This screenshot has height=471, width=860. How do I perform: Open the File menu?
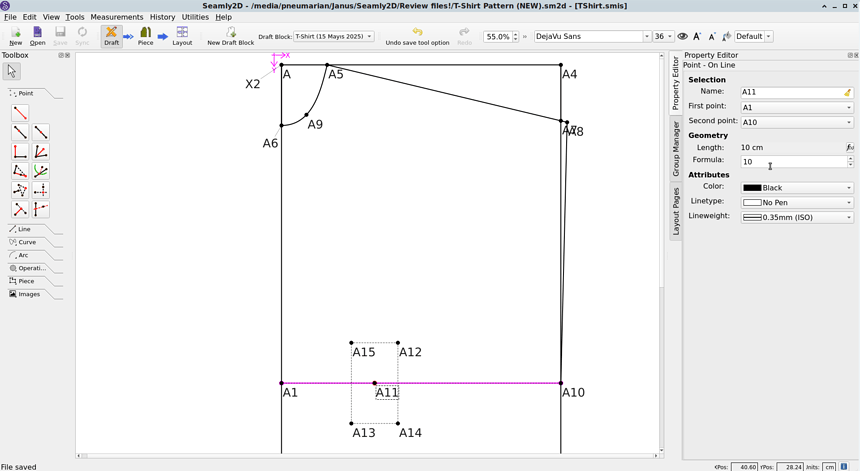(x=10, y=17)
